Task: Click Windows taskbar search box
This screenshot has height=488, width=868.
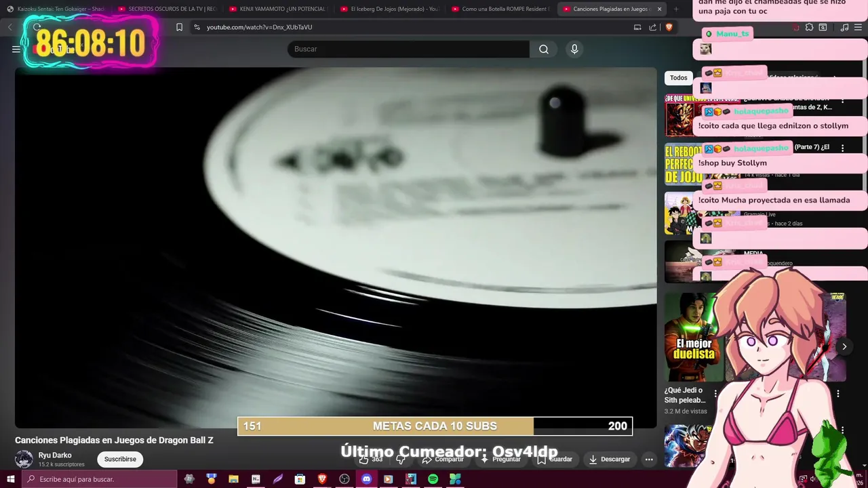Action: tap(100, 479)
